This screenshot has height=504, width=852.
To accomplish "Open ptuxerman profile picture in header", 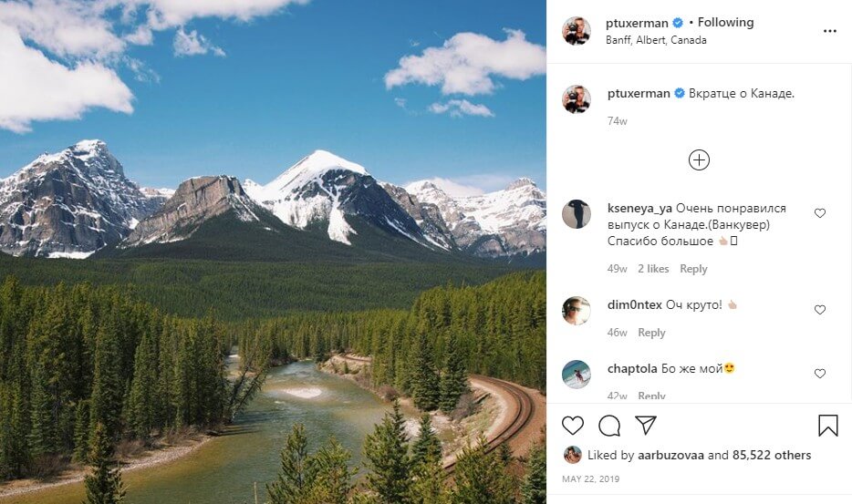I will pyautogui.click(x=577, y=31).
